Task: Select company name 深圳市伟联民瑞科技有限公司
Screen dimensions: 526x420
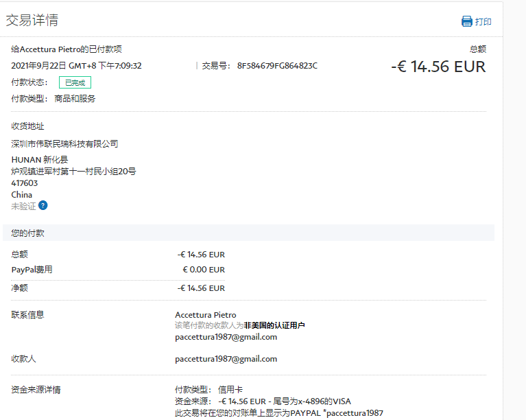Action: pyautogui.click(x=65, y=144)
